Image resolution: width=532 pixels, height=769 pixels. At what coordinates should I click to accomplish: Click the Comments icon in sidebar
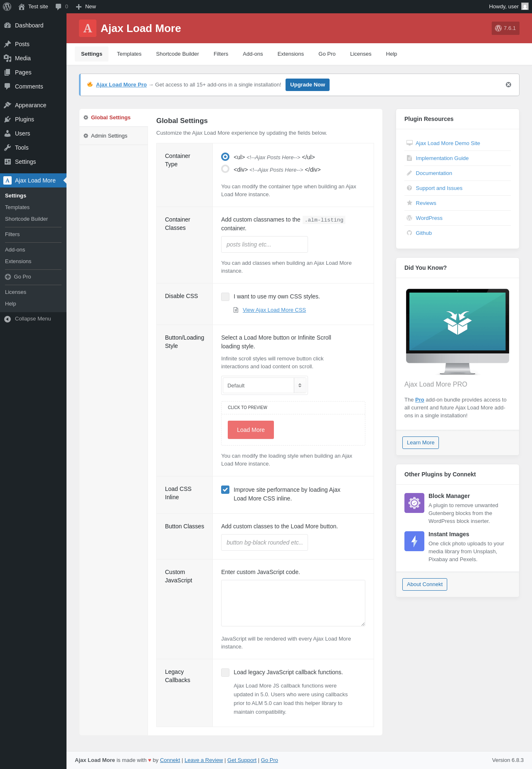click(7, 86)
